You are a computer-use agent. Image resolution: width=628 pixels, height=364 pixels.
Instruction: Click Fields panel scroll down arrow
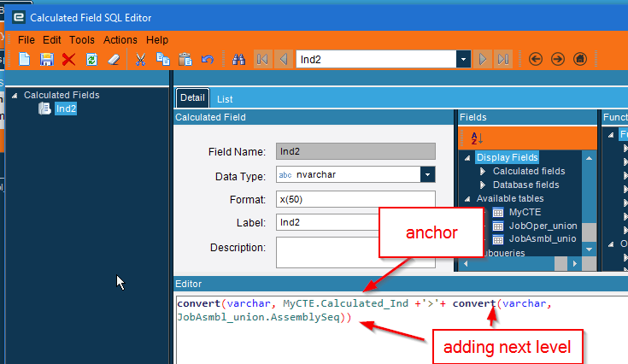coord(590,249)
